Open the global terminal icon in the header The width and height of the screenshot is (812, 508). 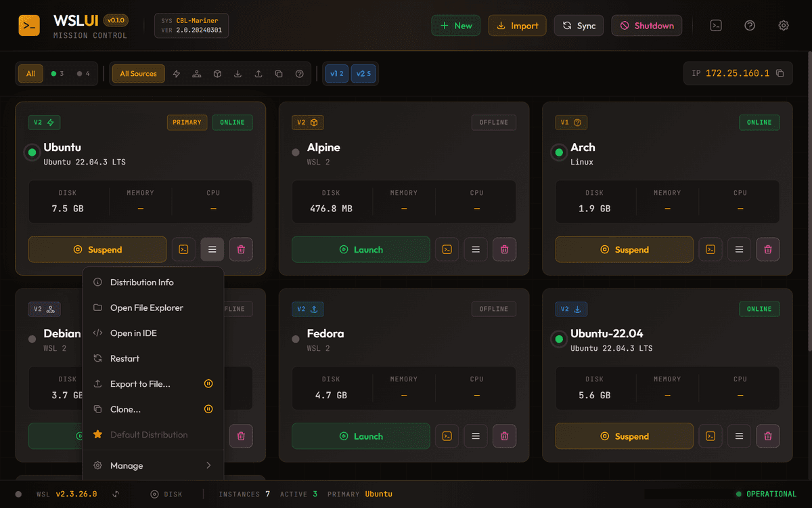tap(716, 25)
